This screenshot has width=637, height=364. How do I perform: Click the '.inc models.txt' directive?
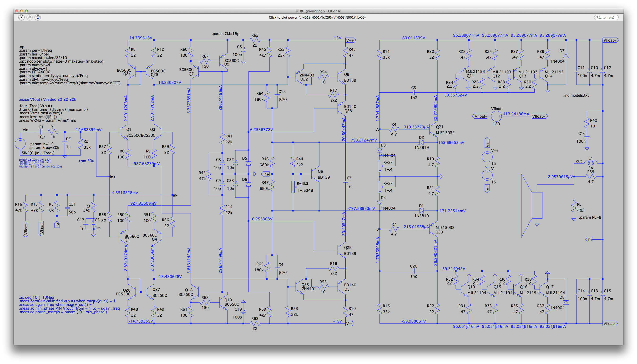coord(576,95)
